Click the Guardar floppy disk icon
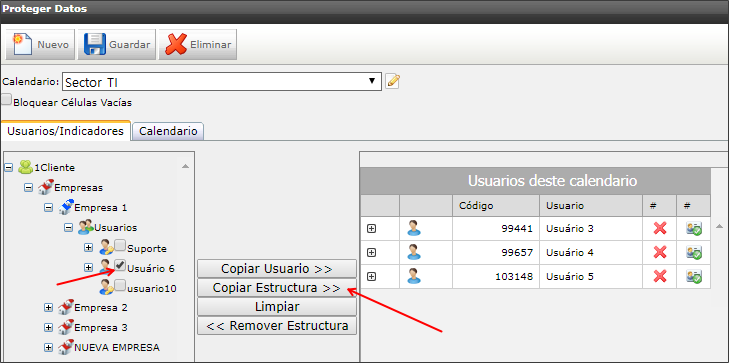Image resolution: width=729 pixels, height=363 pixels. pyautogui.click(x=95, y=45)
